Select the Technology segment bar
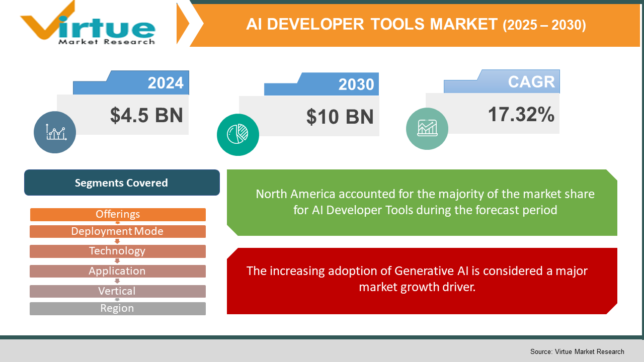 click(118, 251)
